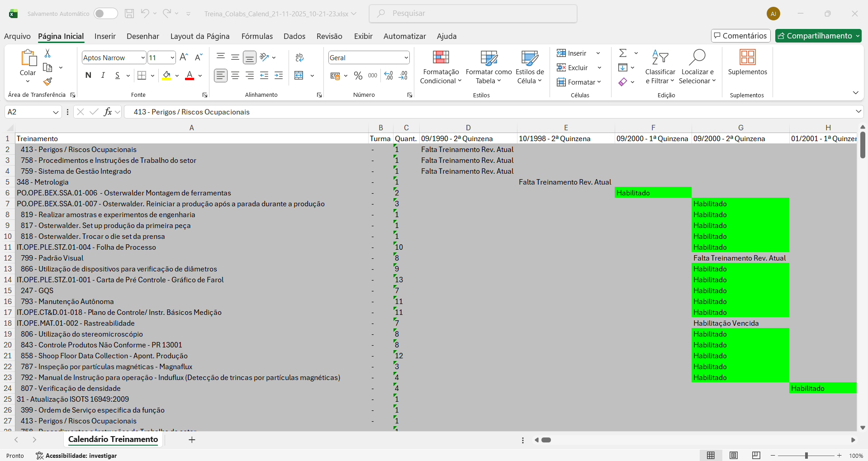
Task: Click the Pesquisar search box
Action: [x=473, y=14]
